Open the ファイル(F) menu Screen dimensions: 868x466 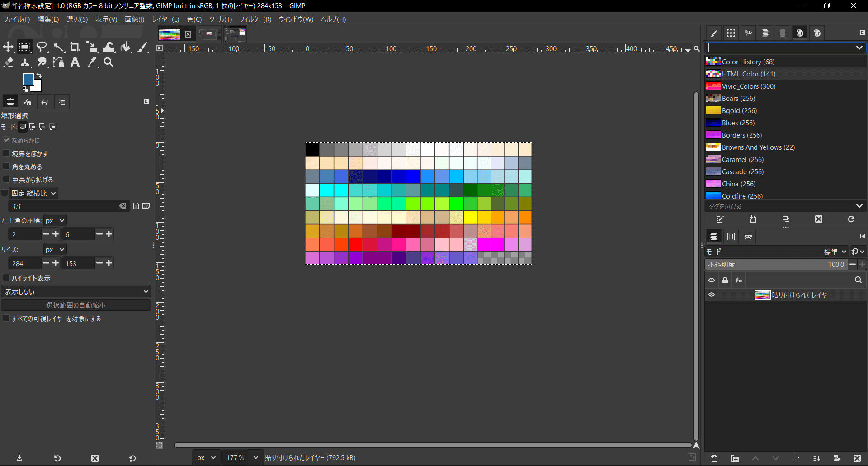[17, 19]
